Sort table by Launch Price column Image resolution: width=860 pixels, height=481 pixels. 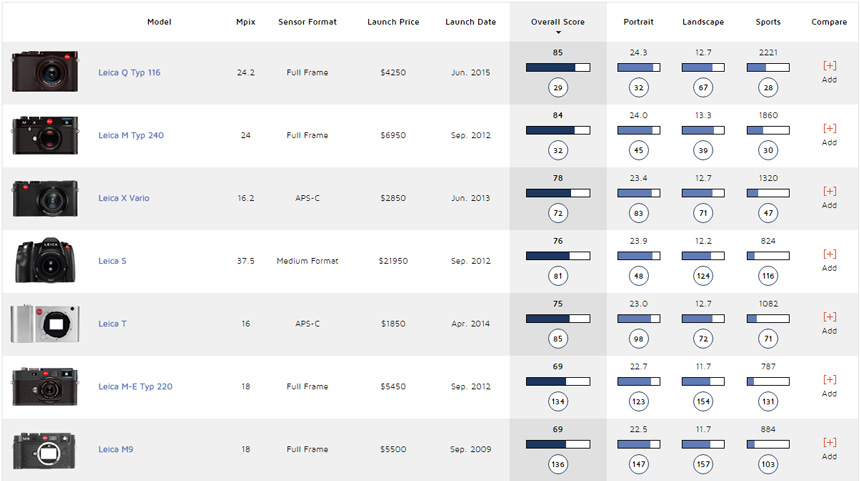point(392,22)
